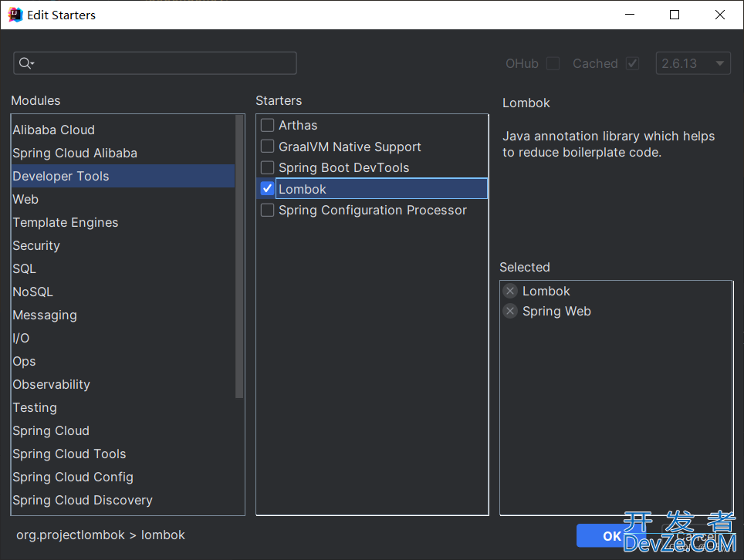Pick the NoSQL module
Viewport: 744px width, 560px height.
pos(123,292)
